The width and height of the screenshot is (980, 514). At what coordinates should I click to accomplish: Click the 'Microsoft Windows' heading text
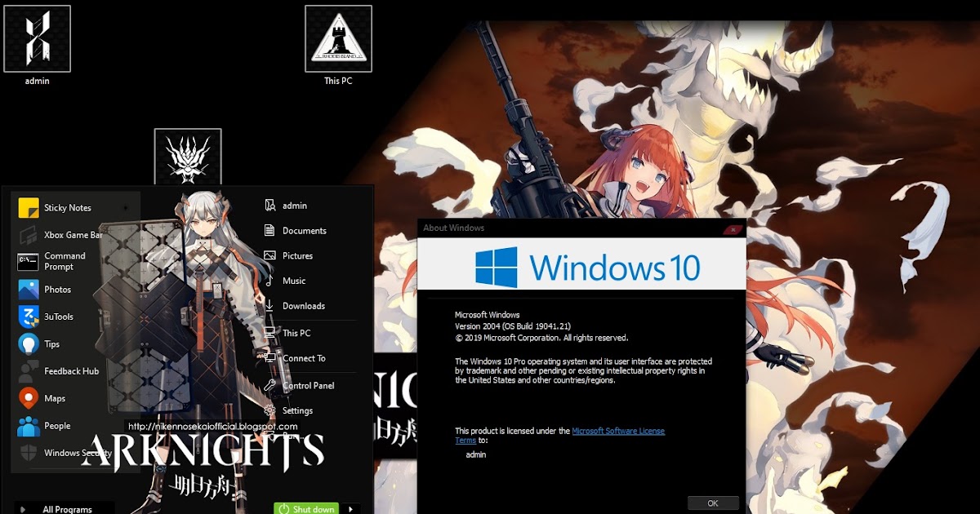coord(487,315)
